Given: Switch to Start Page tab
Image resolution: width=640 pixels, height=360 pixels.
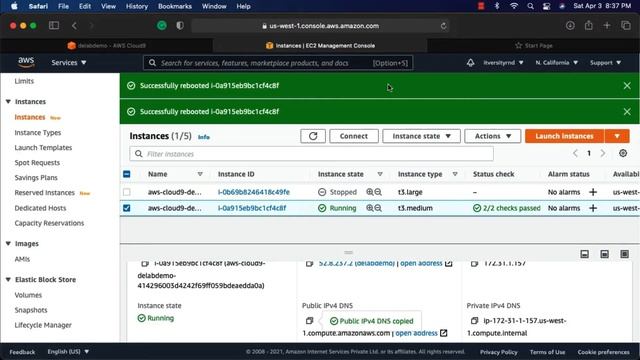Looking at the screenshot, I should click(x=533, y=45).
